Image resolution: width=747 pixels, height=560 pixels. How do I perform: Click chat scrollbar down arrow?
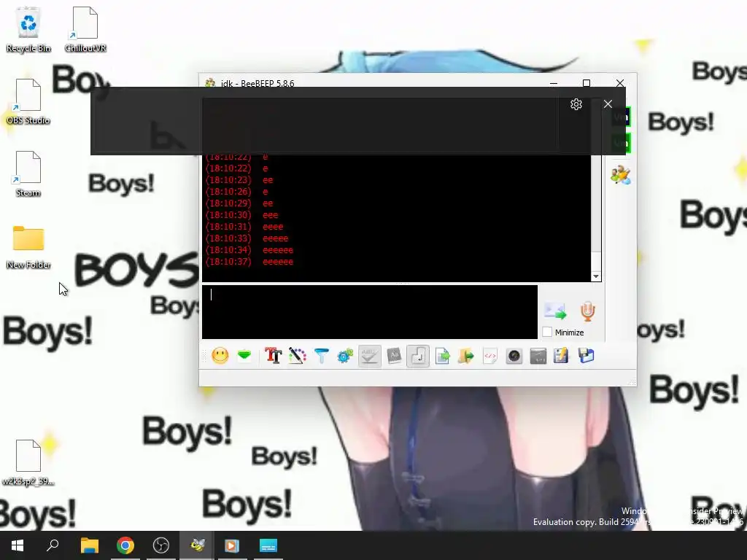pos(596,276)
